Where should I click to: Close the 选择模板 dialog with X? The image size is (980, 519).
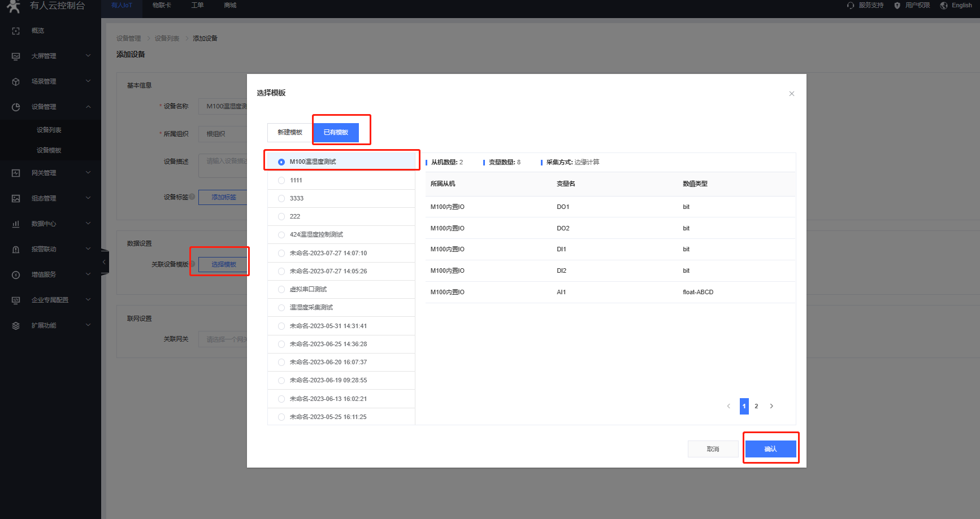point(791,94)
